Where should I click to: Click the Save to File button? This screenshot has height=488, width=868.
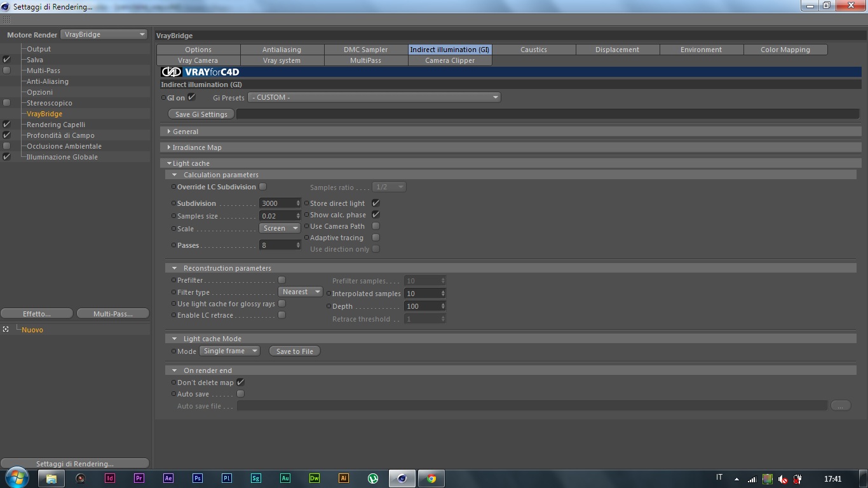point(295,351)
